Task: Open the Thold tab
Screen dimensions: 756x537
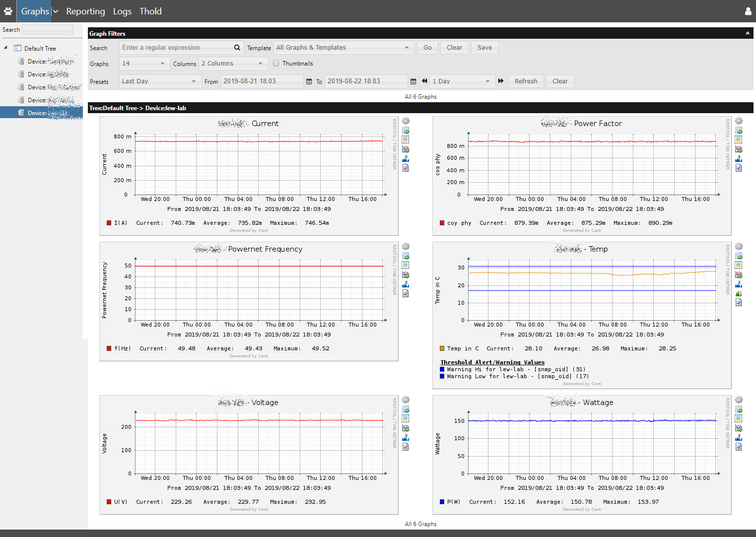Action: 150,11
